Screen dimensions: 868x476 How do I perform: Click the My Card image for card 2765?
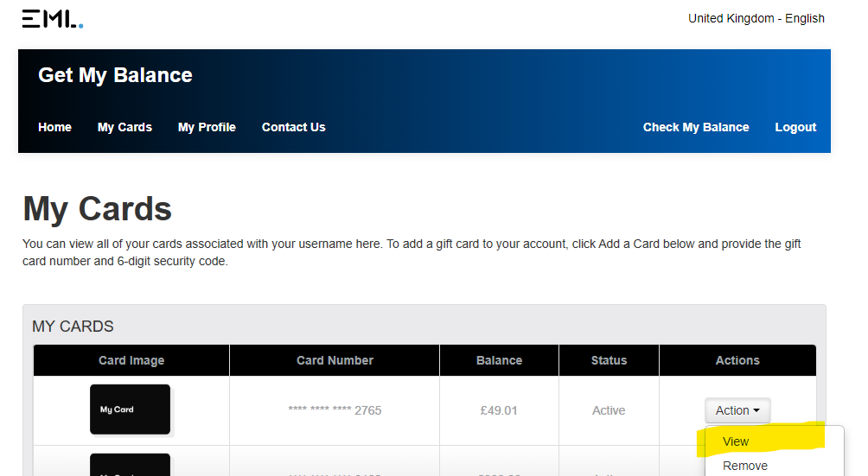point(130,409)
